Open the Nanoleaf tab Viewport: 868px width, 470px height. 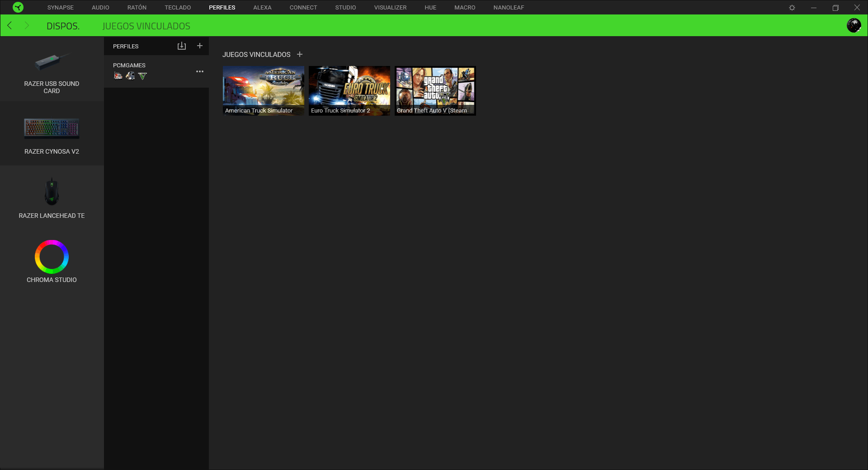coord(509,8)
